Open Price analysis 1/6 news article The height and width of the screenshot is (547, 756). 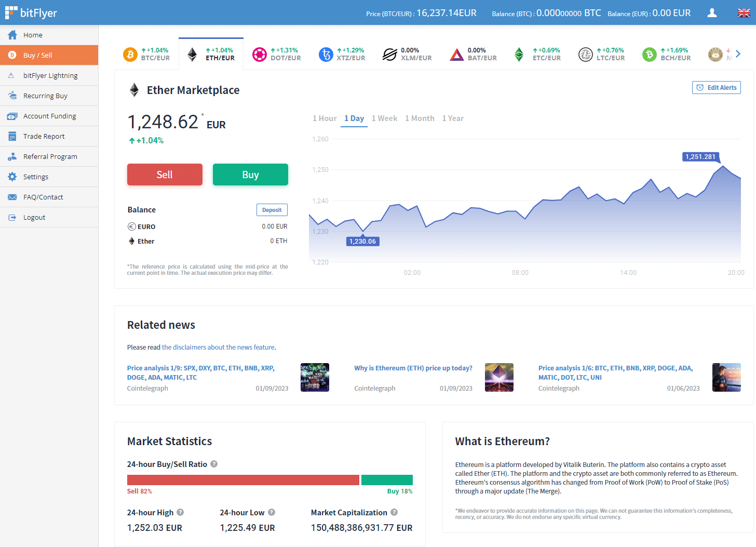tap(616, 372)
